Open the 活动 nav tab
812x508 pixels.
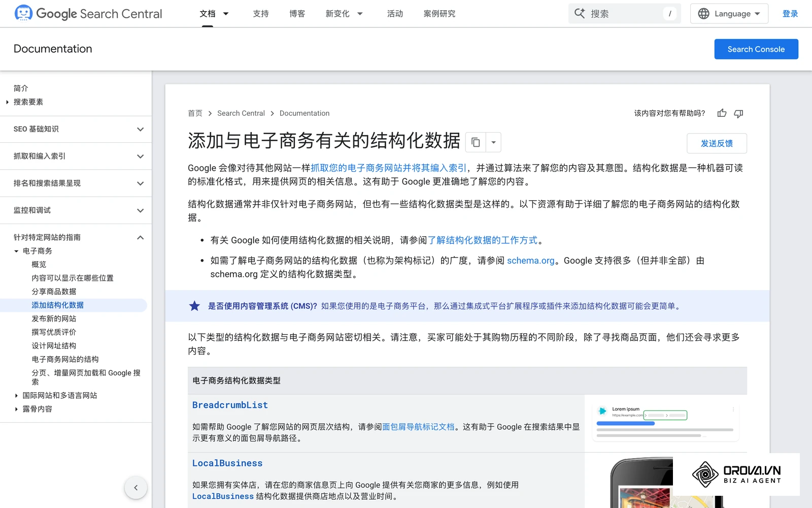[x=395, y=14]
